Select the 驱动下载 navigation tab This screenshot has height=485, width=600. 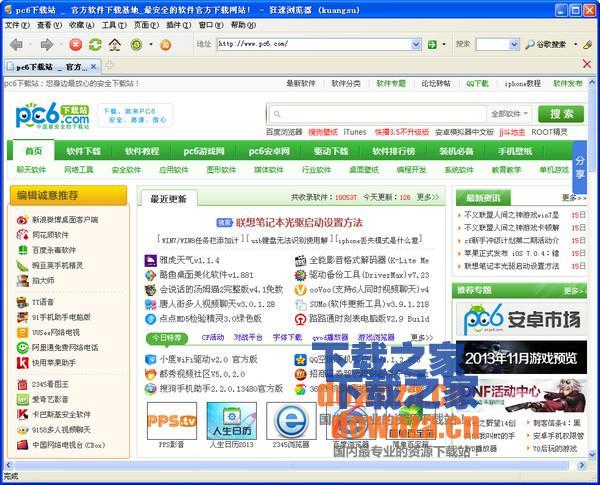click(331, 151)
